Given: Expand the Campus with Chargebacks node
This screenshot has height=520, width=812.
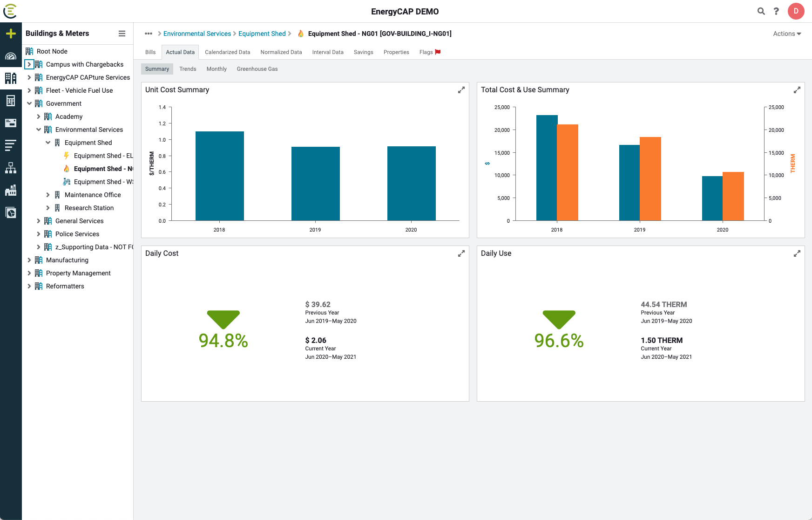Looking at the screenshot, I should [29, 64].
